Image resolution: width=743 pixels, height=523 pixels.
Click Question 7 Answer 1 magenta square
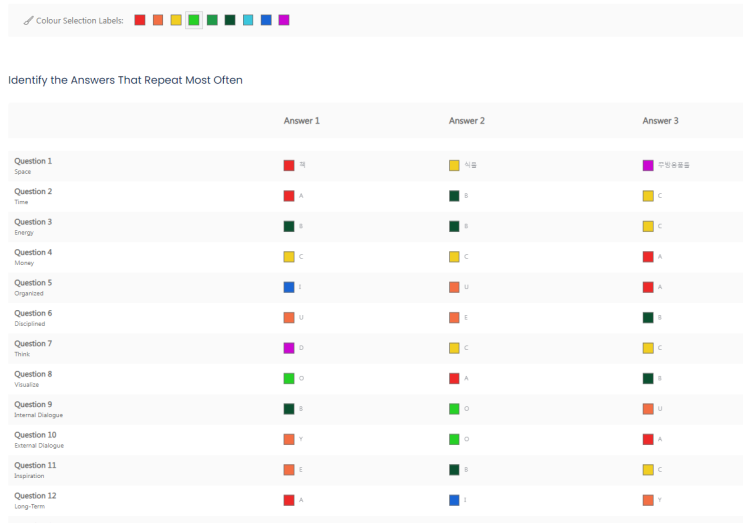[x=289, y=348]
